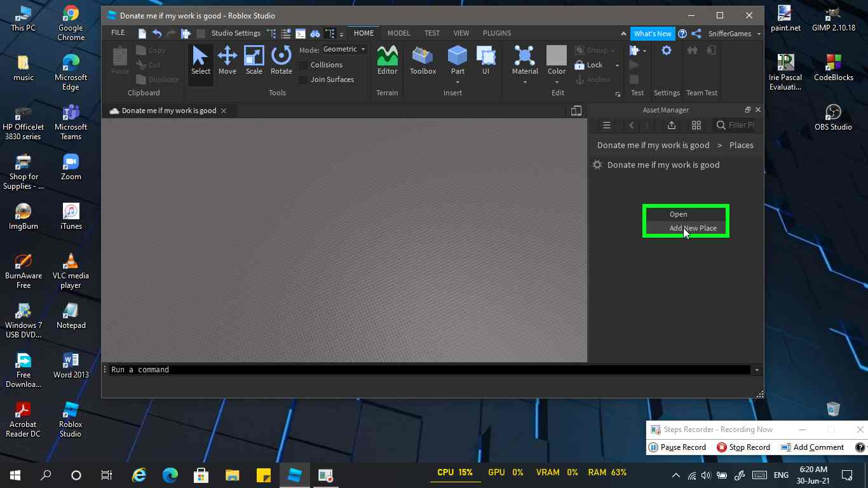Click the Game Settings gear icon
Viewport: 868px width, 488px height.
click(x=667, y=51)
